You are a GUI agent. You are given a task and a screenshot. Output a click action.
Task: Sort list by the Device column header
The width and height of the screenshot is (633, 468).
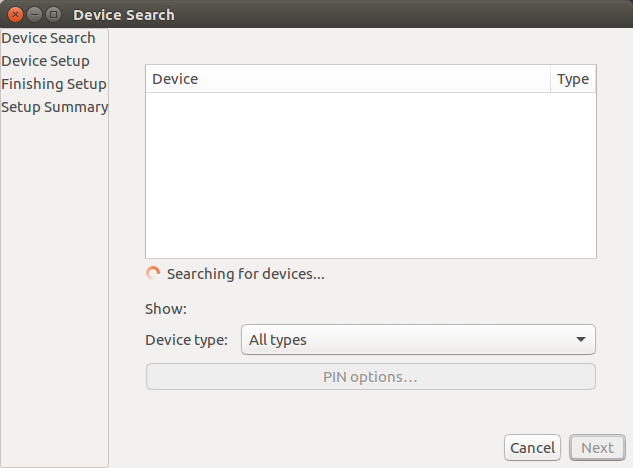[347, 79]
